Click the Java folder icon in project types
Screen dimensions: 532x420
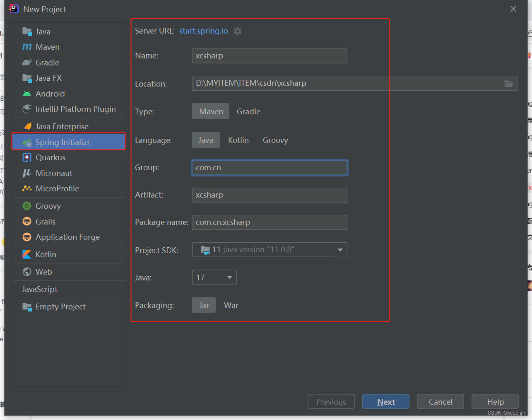point(27,31)
